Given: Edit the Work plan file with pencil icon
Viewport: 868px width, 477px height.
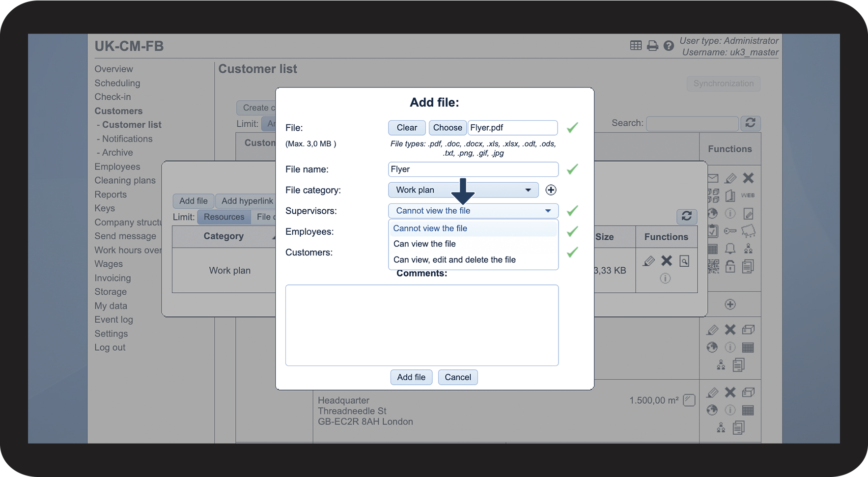Looking at the screenshot, I should (649, 261).
